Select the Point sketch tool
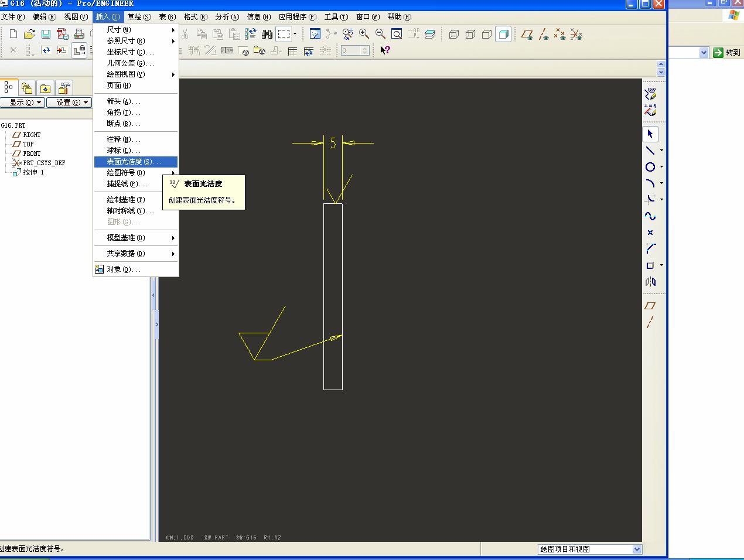 point(650,233)
